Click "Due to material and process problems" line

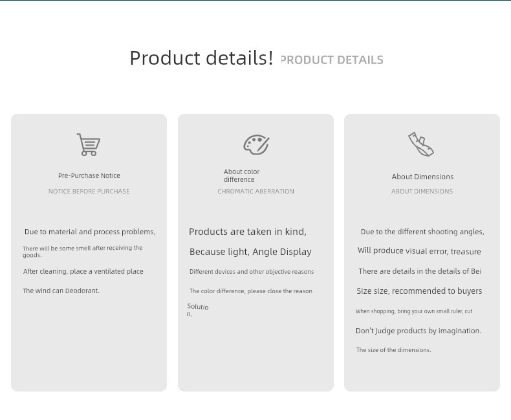click(90, 232)
